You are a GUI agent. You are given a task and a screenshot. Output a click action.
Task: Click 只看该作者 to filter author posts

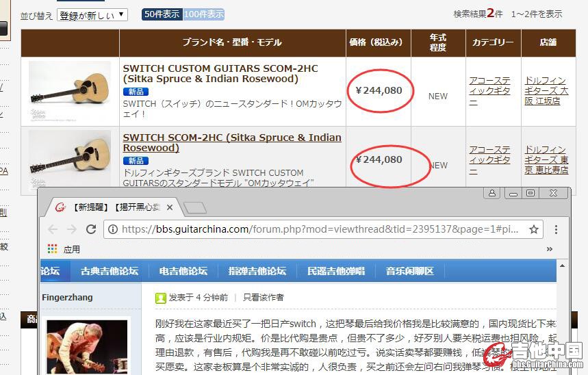point(264,298)
